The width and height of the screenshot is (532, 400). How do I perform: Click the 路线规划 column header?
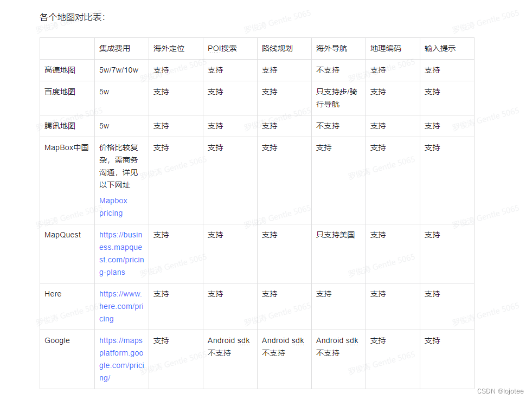tap(277, 48)
